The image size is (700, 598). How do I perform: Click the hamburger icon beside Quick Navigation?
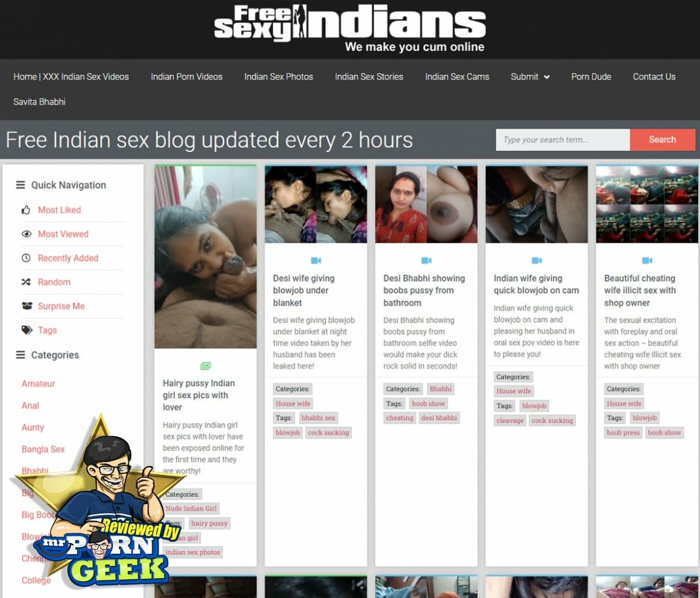click(x=20, y=185)
